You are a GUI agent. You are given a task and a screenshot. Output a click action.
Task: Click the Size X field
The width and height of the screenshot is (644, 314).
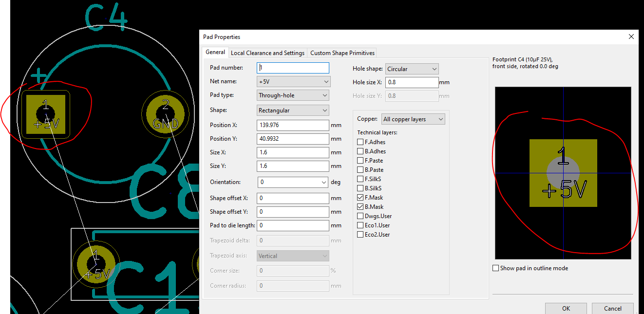point(293,152)
